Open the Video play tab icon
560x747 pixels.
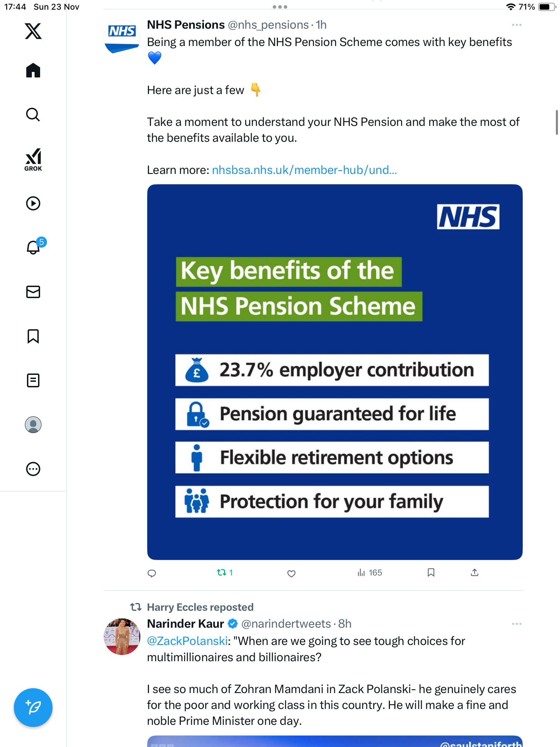(x=33, y=203)
